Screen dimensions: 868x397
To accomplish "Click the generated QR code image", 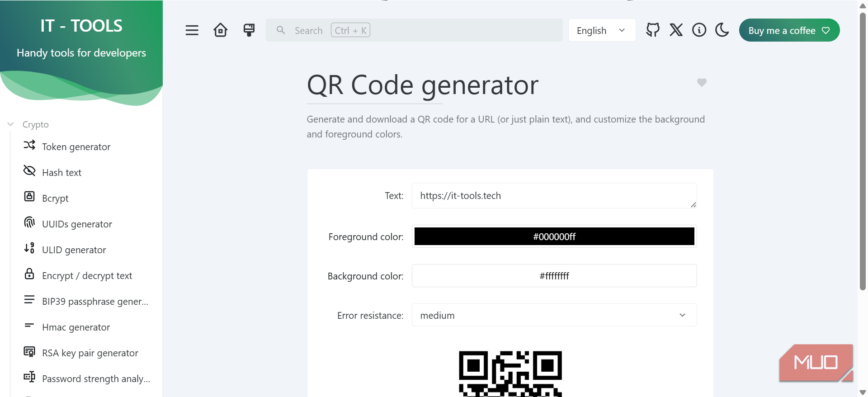I will pos(510,373).
